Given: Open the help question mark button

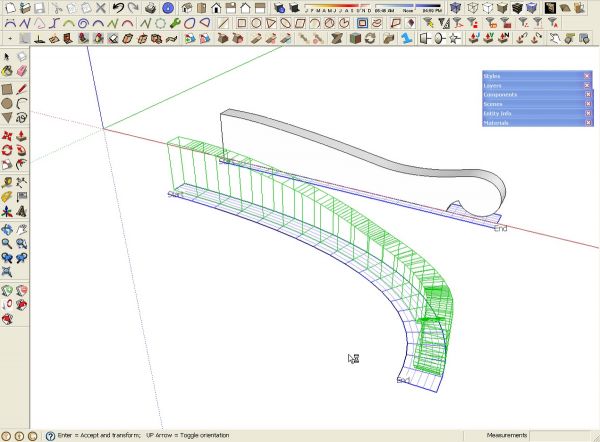Looking at the screenshot, I should tap(50, 436).
